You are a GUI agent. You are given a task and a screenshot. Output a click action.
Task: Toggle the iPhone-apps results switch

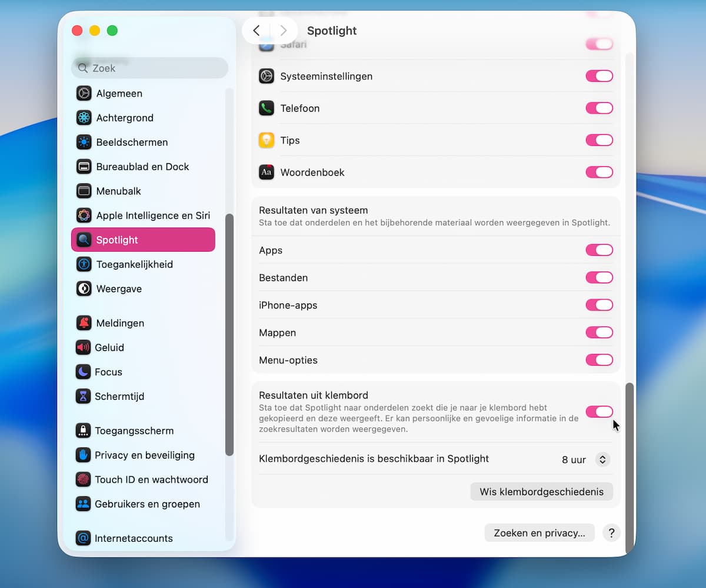[599, 305]
